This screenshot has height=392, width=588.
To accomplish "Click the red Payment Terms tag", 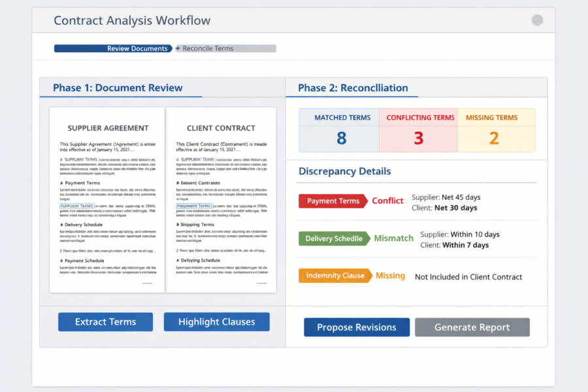I will click(x=333, y=201).
